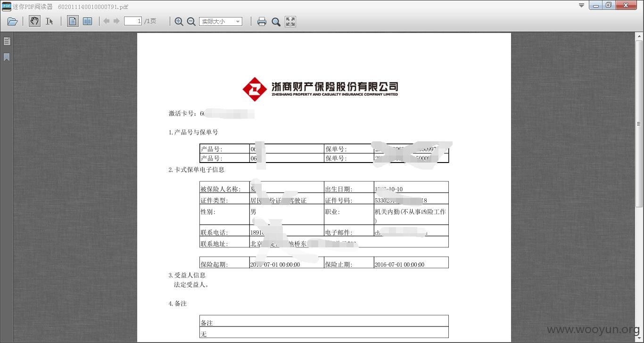The height and width of the screenshot is (343, 644).
Task: Zoom out with minus magnifier
Action: [191, 21]
